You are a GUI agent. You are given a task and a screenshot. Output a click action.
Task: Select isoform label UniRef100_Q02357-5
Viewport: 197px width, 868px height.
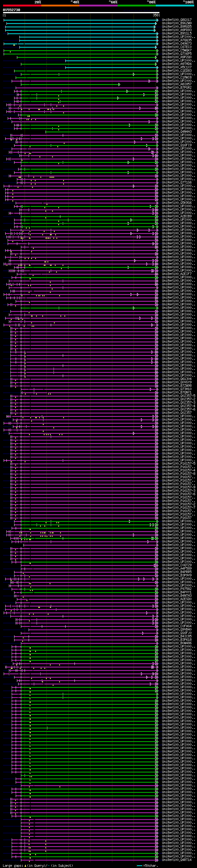coord(179,396)
